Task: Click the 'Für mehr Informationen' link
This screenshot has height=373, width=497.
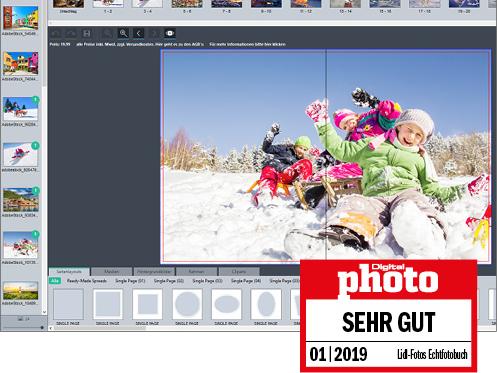Action: coord(247,44)
